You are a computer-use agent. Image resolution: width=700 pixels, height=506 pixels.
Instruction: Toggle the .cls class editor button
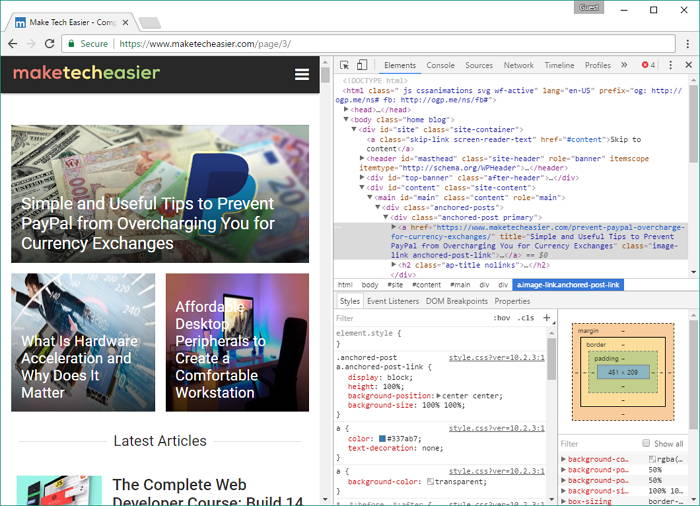[526, 318]
